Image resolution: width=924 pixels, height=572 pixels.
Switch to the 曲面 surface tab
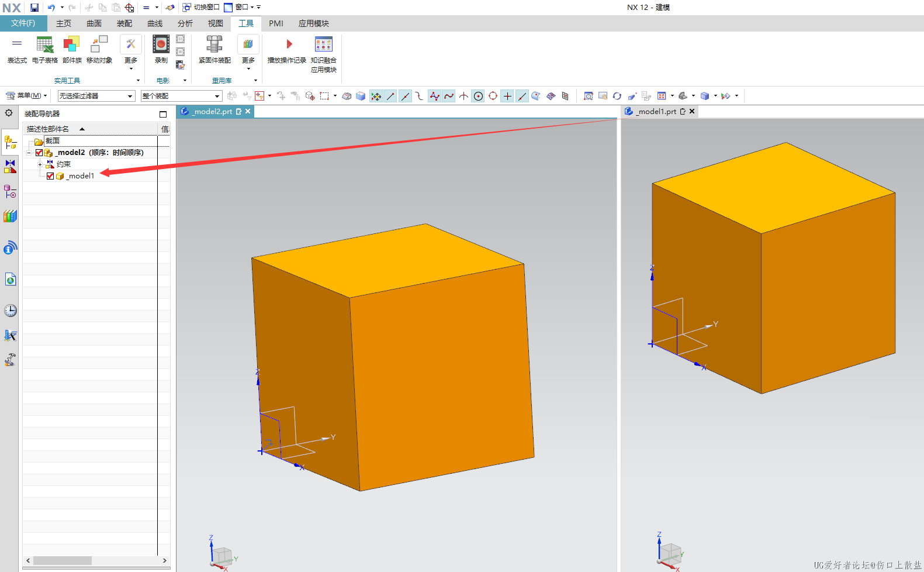94,23
